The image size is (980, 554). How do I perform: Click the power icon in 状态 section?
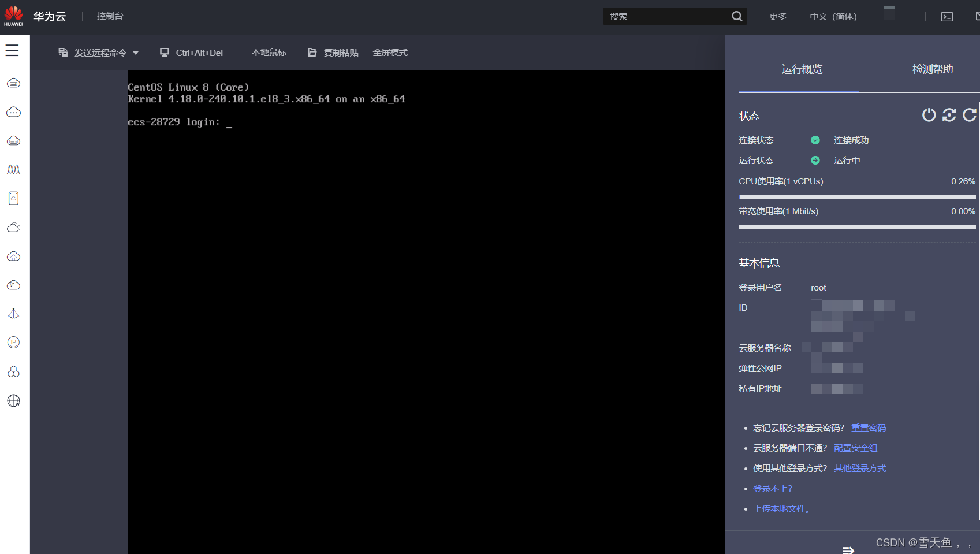[929, 115]
